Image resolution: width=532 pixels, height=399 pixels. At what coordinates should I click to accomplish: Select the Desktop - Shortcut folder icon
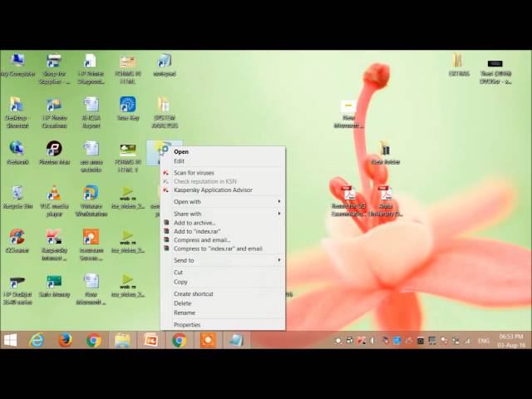[x=17, y=113]
